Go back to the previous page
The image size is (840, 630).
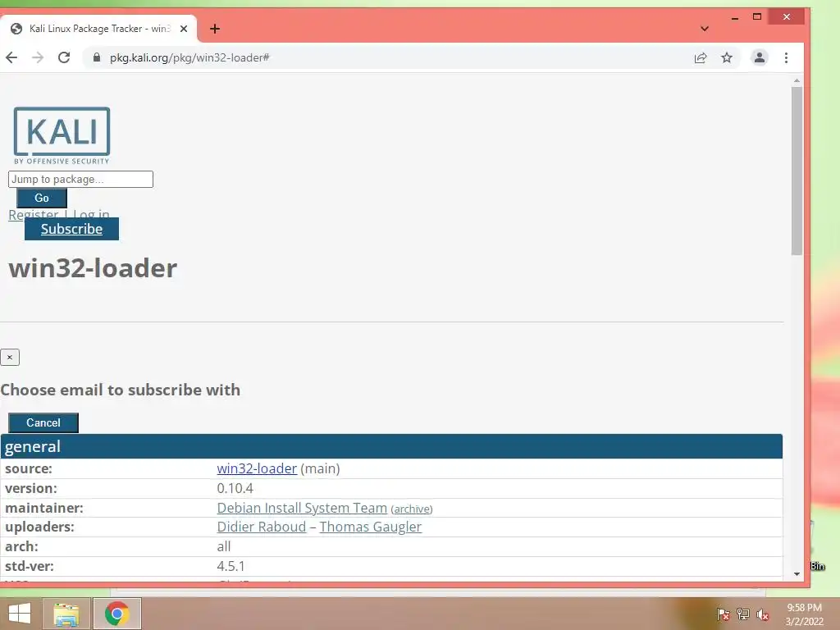(11, 57)
